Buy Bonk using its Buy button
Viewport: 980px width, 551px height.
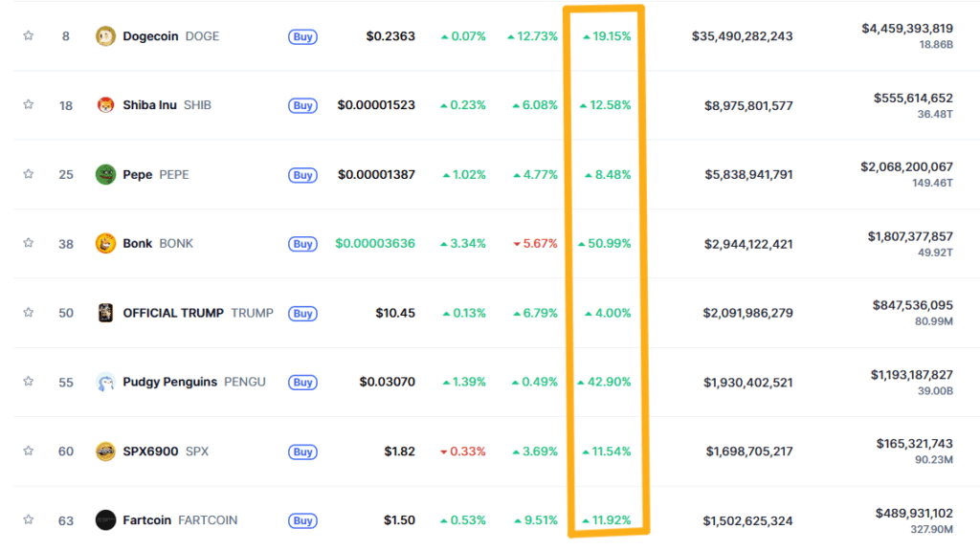pyautogui.click(x=302, y=244)
